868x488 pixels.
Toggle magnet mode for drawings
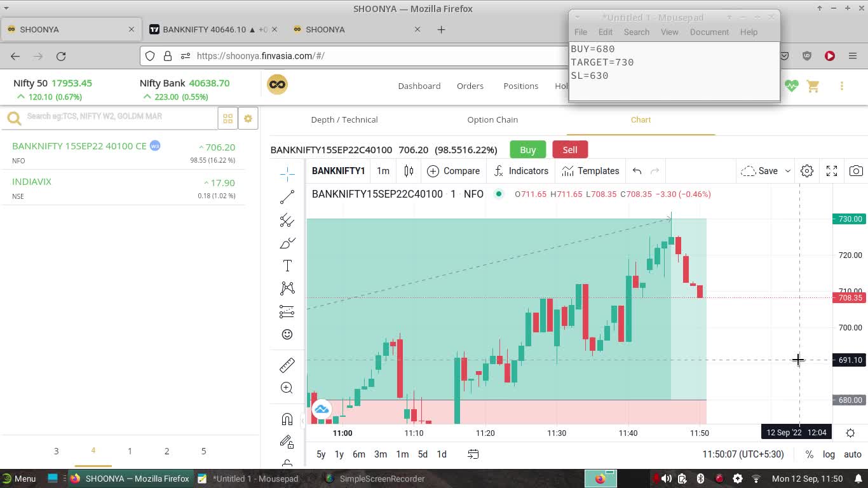click(x=287, y=419)
